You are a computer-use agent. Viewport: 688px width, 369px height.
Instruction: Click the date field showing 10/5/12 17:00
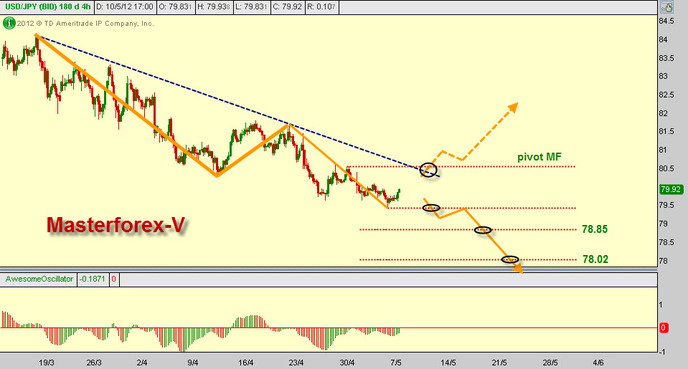pyautogui.click(x=125, y=7)
